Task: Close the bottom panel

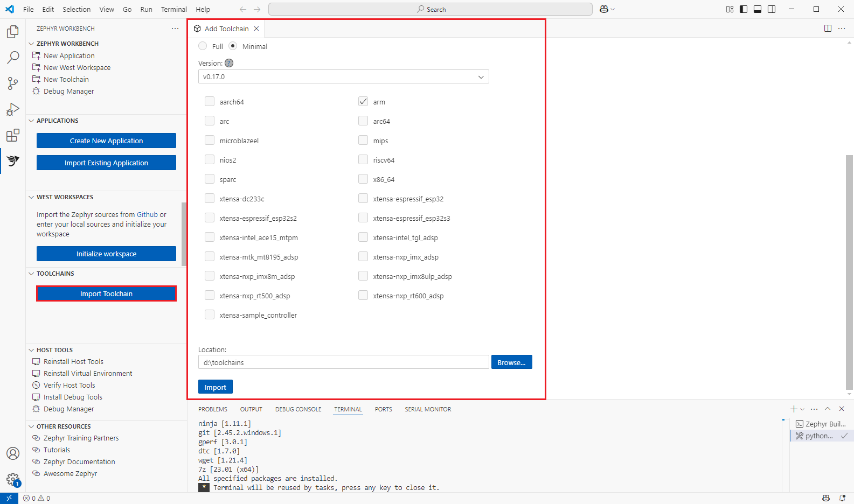Action: pyautogui.click(x=842, y=409)
